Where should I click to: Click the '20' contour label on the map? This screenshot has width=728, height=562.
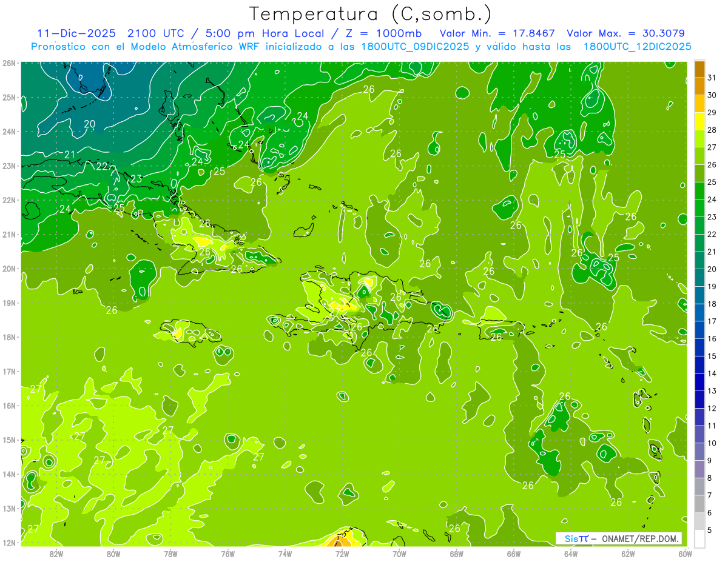(x=90, y=124)
